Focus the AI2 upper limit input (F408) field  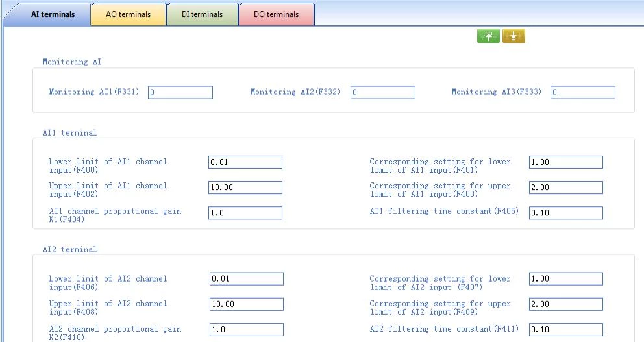coord(247,304)
